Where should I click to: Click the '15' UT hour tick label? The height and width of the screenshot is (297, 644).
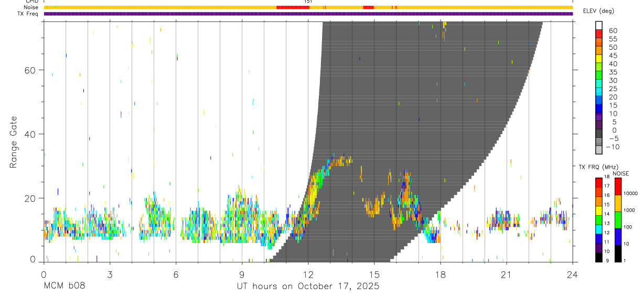pyautogui.click(x=374, y=274)
